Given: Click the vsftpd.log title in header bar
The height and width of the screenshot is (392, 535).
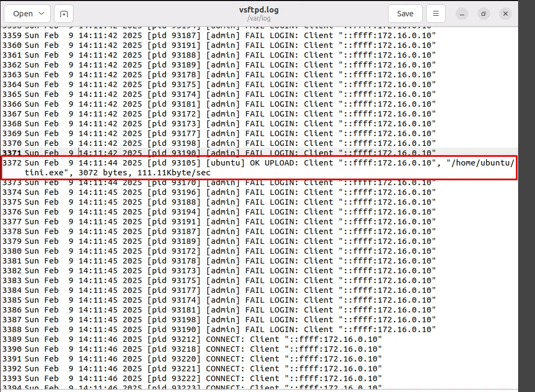Looking at the screenshot, I should click(258, 10).
